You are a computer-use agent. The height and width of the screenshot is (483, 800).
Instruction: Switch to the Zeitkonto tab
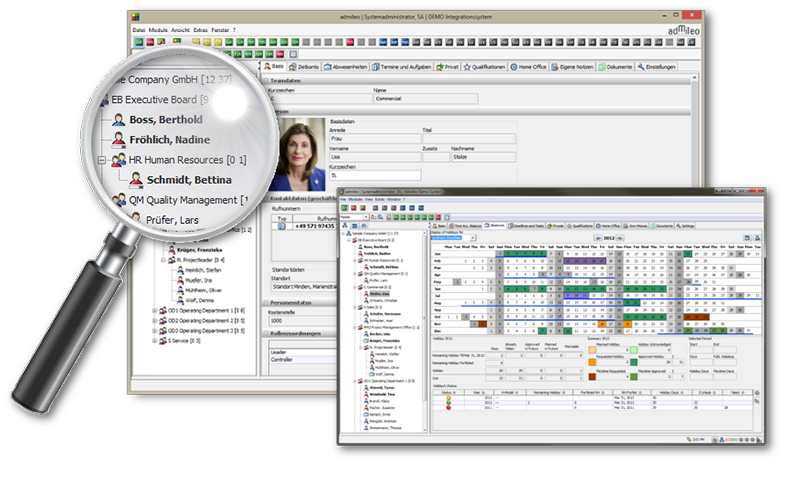coord(304,67)
